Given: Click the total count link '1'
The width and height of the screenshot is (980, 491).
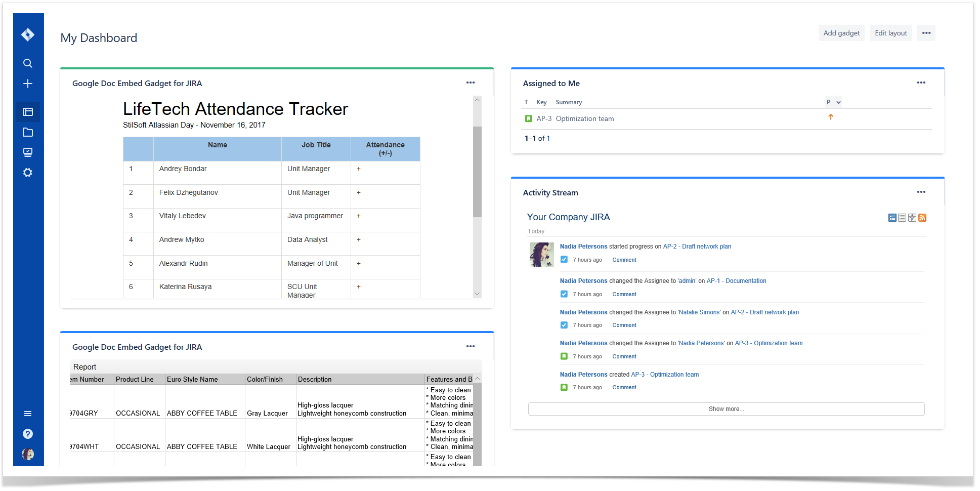Looking at the screenshot, I should [548, 138].
